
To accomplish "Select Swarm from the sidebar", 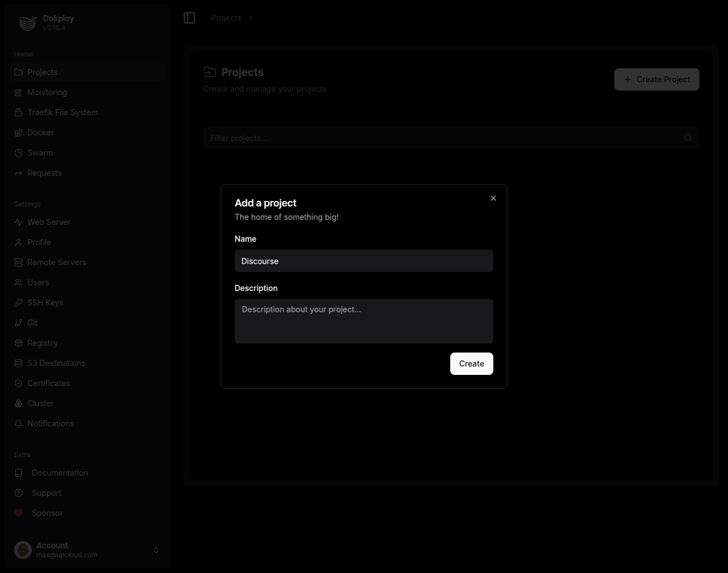I will pos(40,153).
